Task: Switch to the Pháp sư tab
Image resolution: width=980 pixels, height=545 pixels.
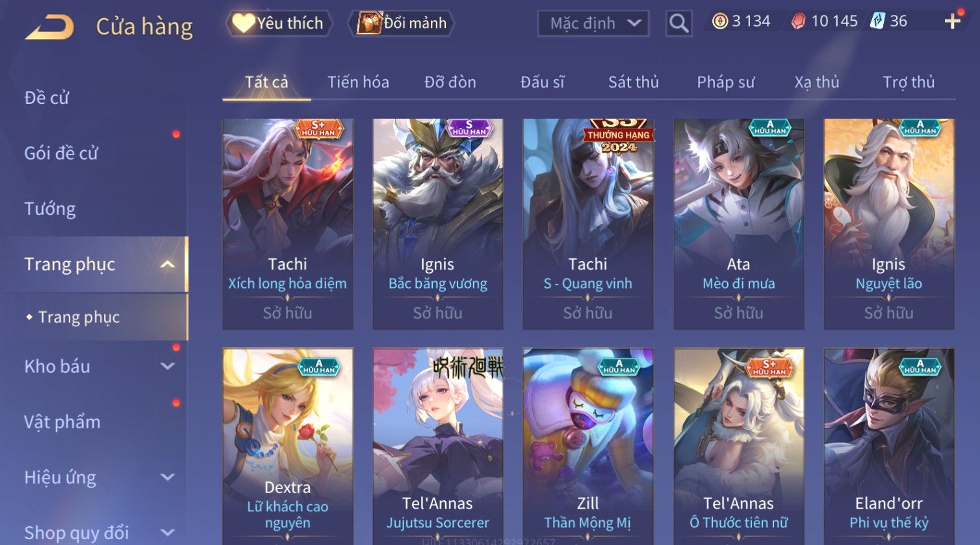Action: pyautogui.click(x=726, y=82)
